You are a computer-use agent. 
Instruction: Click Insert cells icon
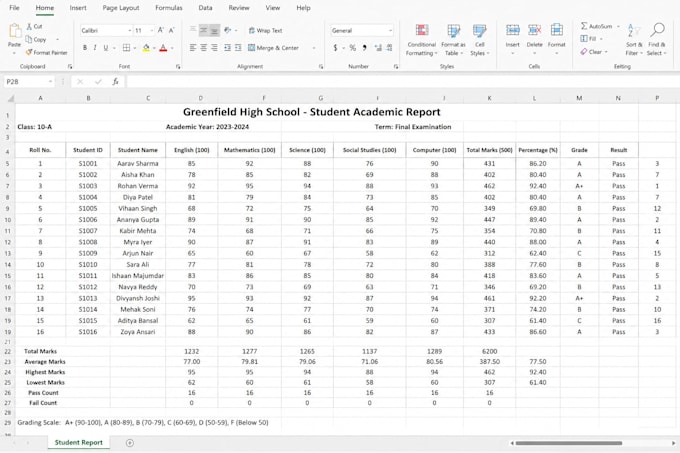(x=513, y=30)
